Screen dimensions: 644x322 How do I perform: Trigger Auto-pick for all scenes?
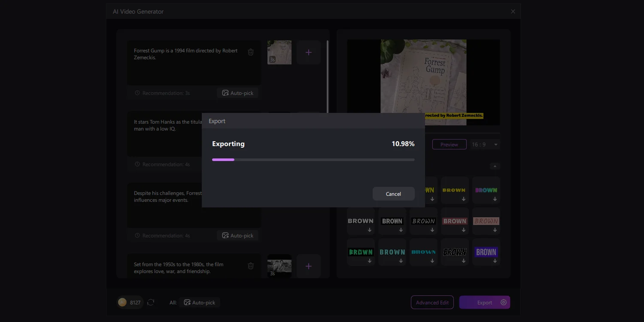[200, 302]
